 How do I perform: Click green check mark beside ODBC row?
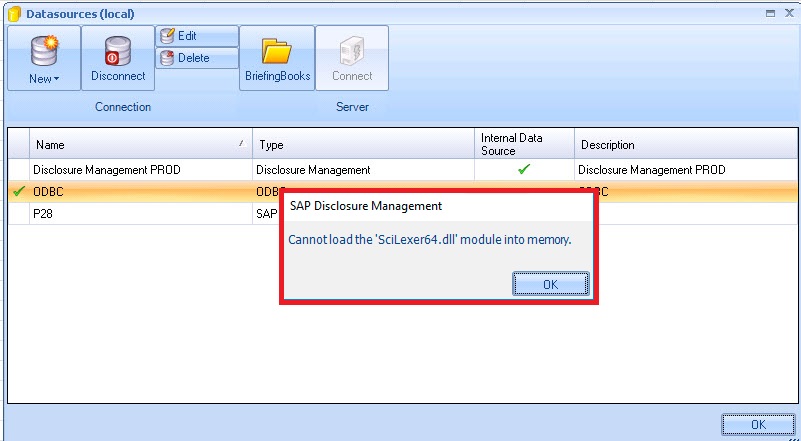click(19, 192)
